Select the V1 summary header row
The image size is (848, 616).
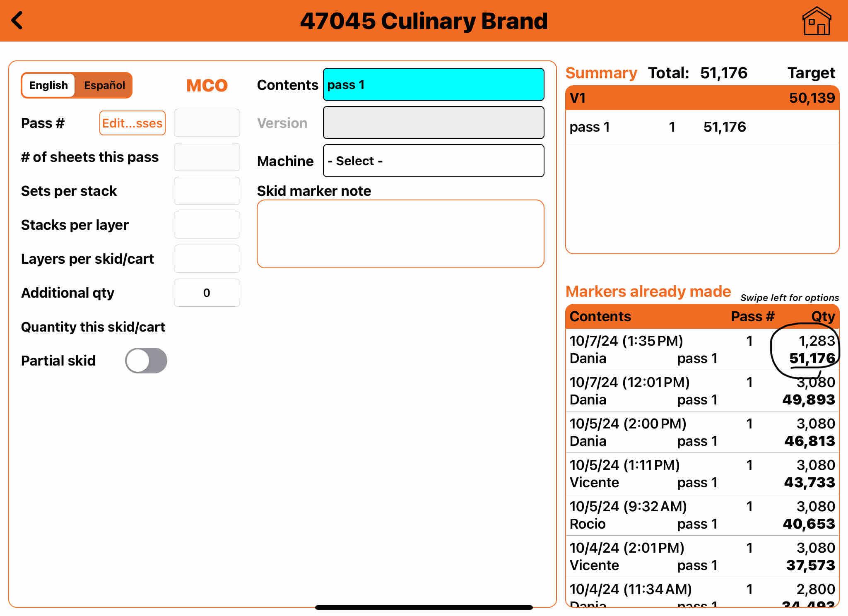coord(701,98)
